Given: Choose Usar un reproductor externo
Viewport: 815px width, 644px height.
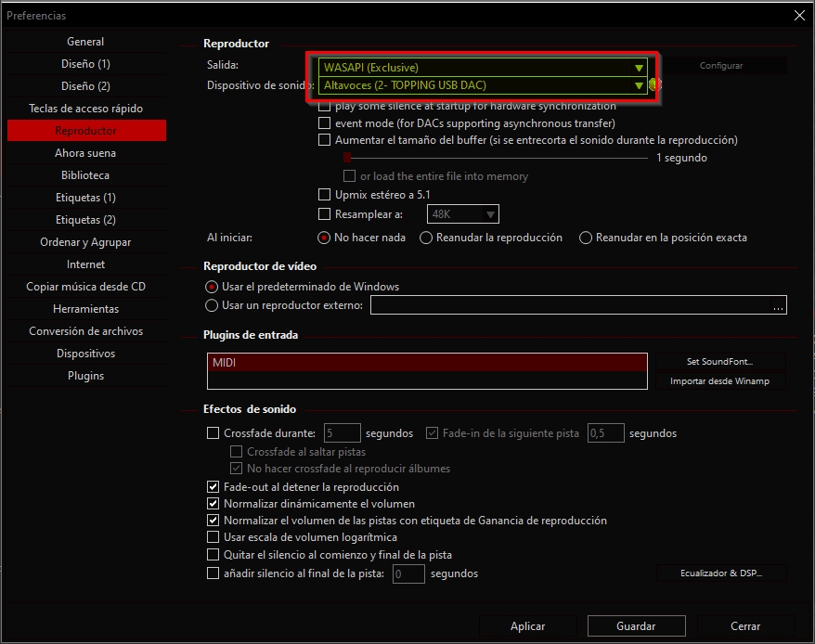Looking at the screenshot, I should 212,305.
